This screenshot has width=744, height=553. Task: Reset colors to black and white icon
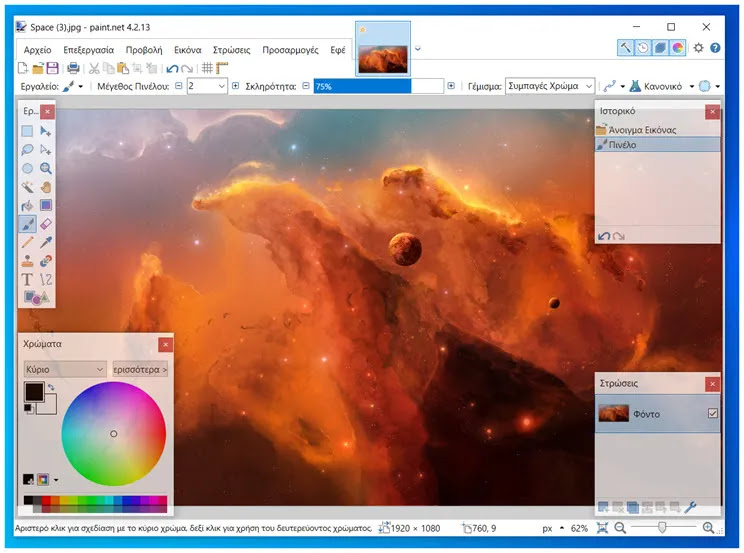point(28,408)
